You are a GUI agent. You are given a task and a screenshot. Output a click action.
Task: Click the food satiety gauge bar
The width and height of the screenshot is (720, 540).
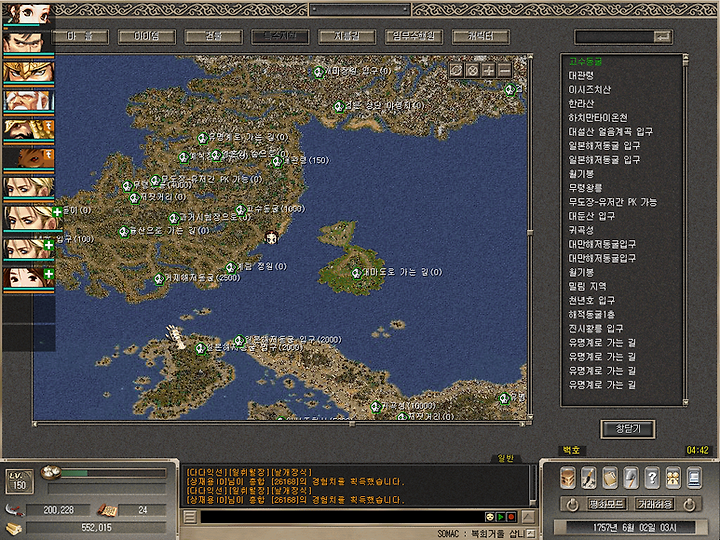[113, 473]
